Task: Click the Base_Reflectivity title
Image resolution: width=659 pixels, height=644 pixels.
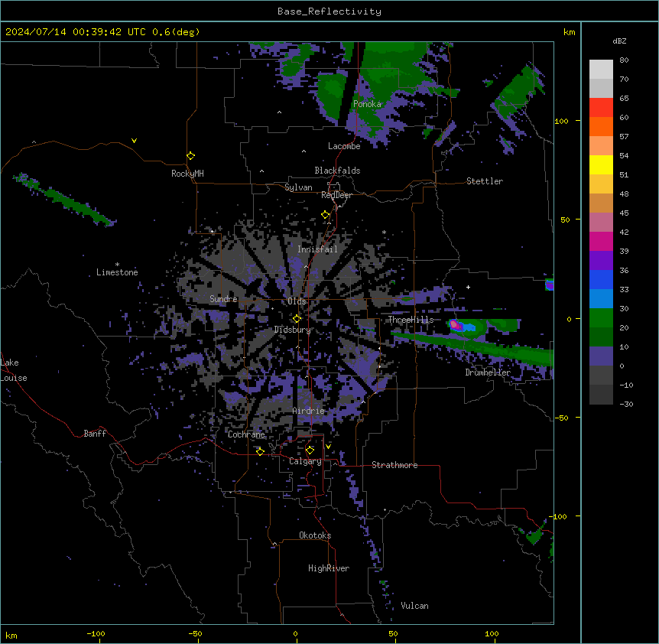Action: coord(329,11)
